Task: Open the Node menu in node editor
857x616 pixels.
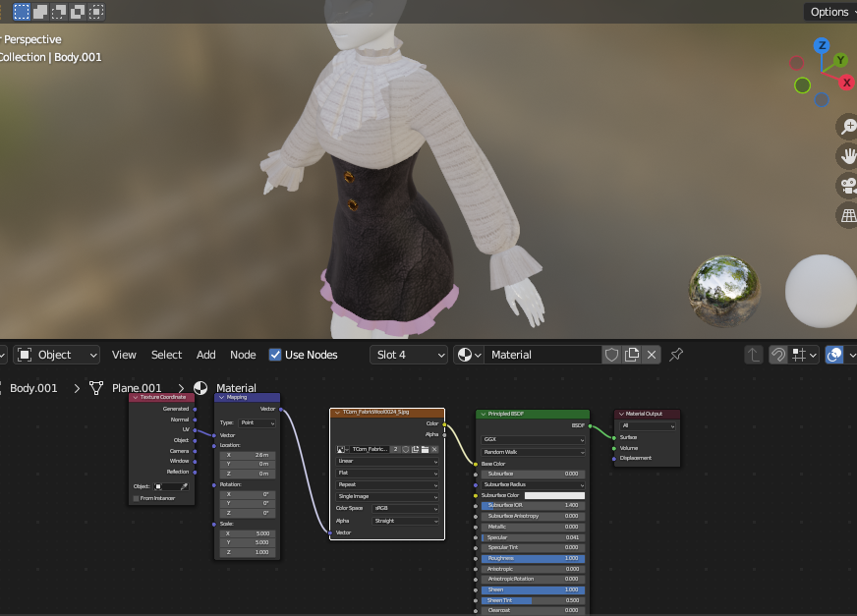Action: 243,355
